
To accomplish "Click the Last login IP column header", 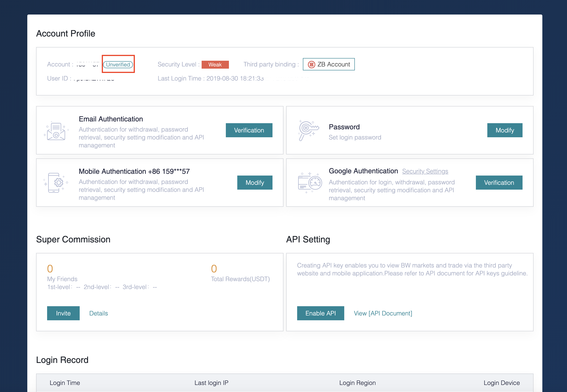I will point(211,383).
